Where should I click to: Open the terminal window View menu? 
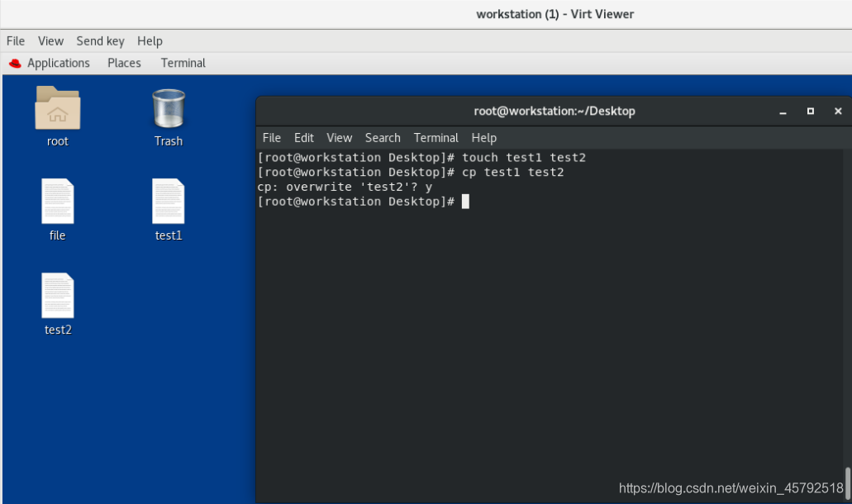pyautogui.click(x=339, y=138)
